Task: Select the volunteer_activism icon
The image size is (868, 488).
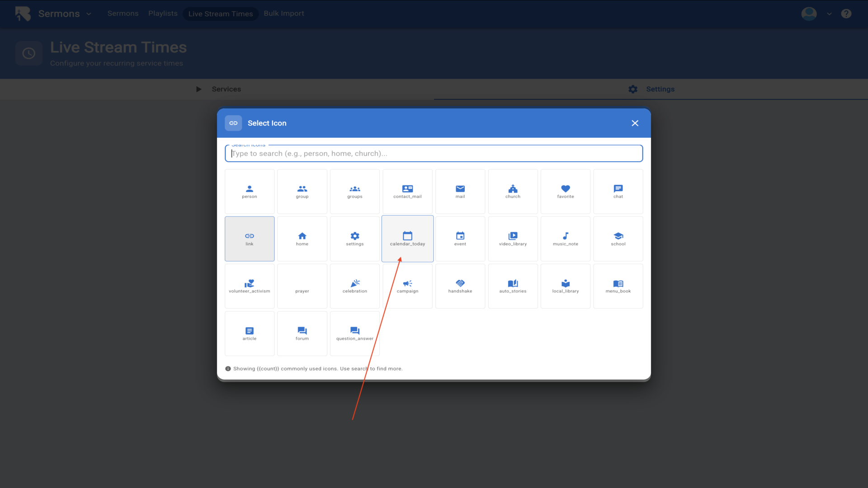Action: click(249, 286)
